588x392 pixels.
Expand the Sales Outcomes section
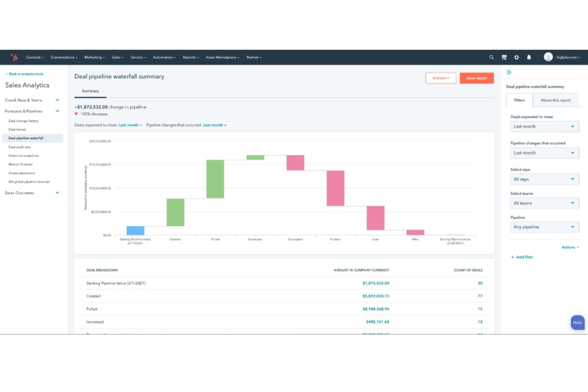57,193
